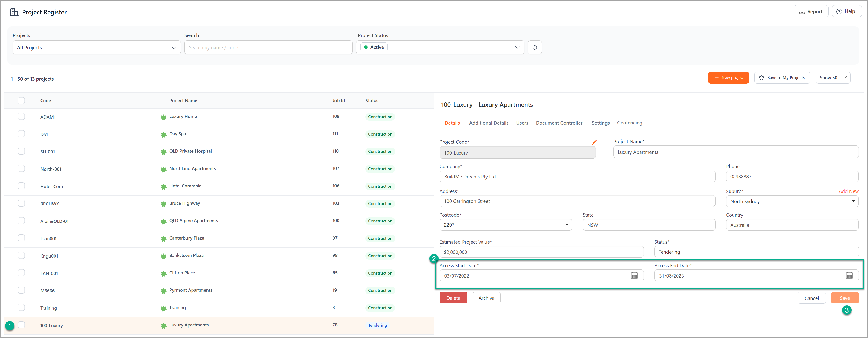Click green star icon beside Hotel Commnia

(164, 186)
